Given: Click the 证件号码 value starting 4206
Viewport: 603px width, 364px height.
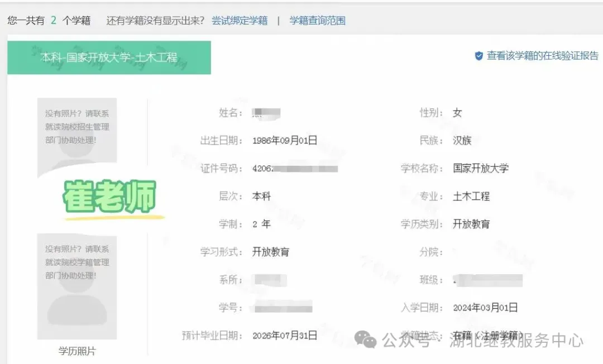Looking at the screenshot, I should pos(295,169).
